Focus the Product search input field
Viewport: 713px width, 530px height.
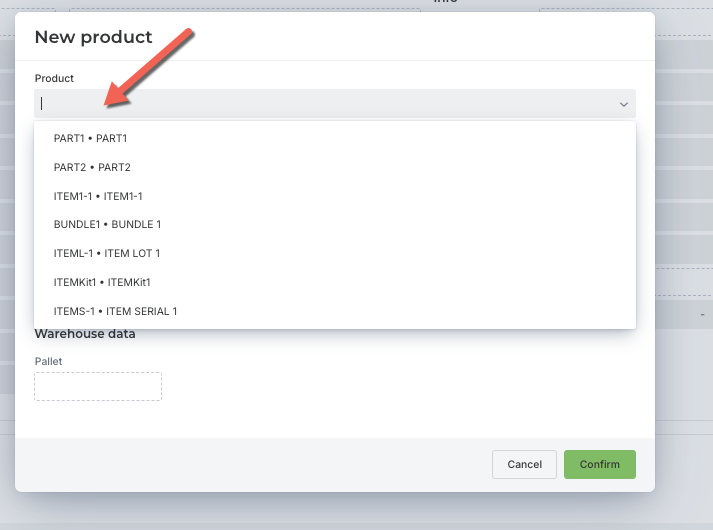tap(335, 104)
